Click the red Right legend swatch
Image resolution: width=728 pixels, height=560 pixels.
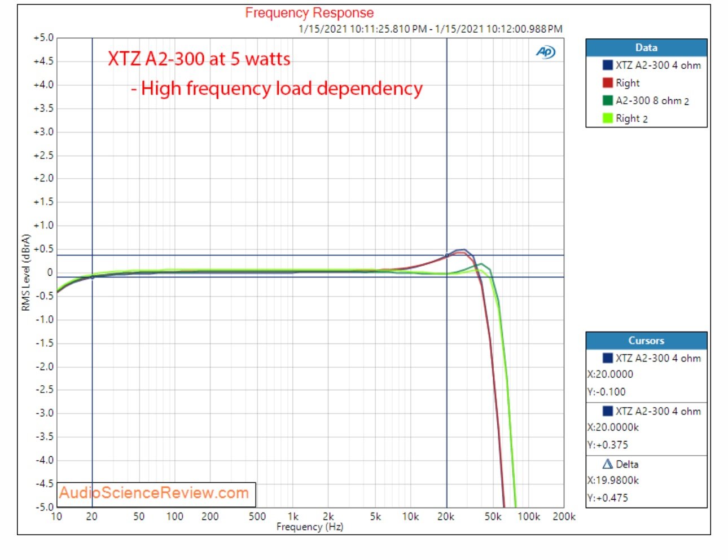click(608, 83)
